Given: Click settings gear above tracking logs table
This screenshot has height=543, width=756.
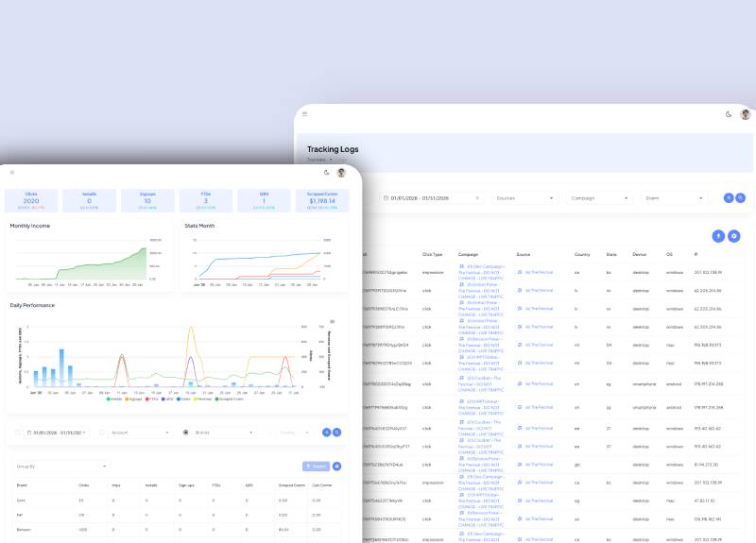Looking at the screenshot, I should [734, 236].
